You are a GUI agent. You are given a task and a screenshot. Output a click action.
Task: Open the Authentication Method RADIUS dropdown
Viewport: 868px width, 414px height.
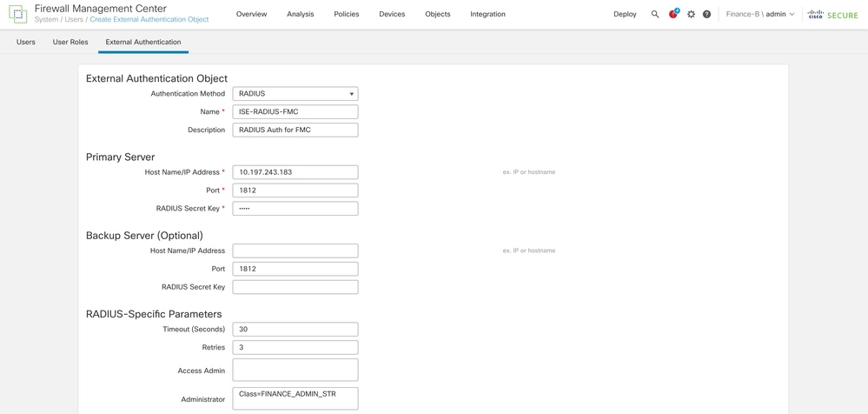tap(295, 94)
